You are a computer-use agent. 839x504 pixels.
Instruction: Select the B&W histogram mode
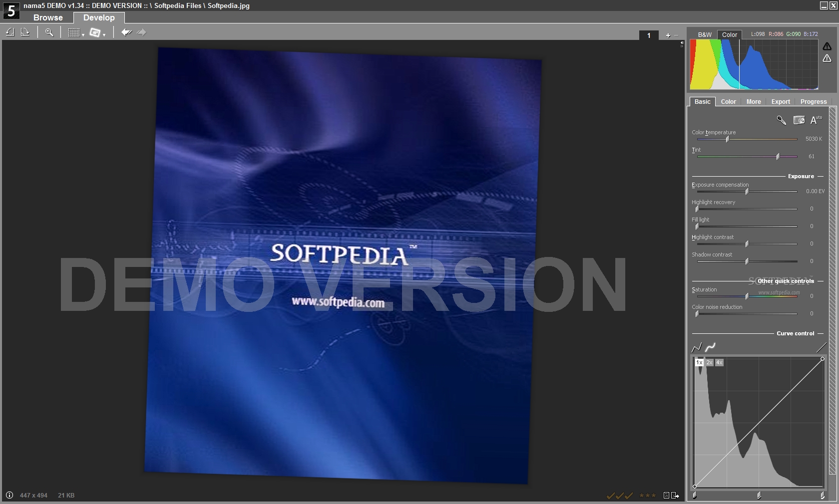[x=705, y=34]
